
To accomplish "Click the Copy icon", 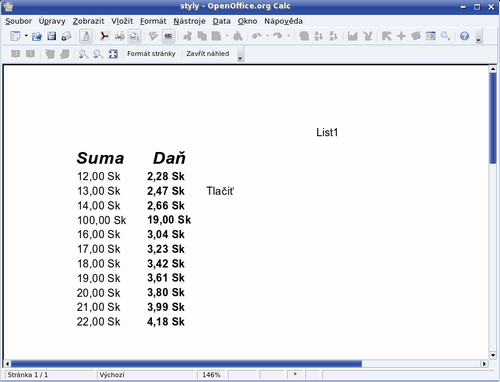I will pos(202,36).
